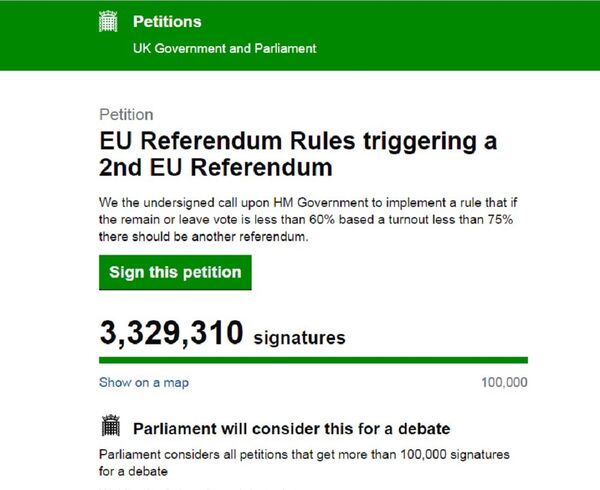Click the cut-off text at the page bottom
600x490 pixels.
pyautogui.click(x=180, y=487)
